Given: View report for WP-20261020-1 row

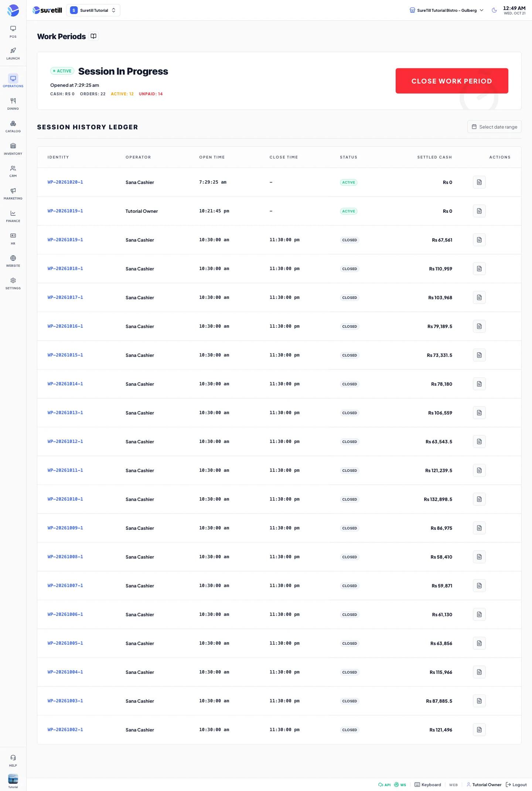Looking at the screenshot, I should pyautogui.click(x=479, y=182).
